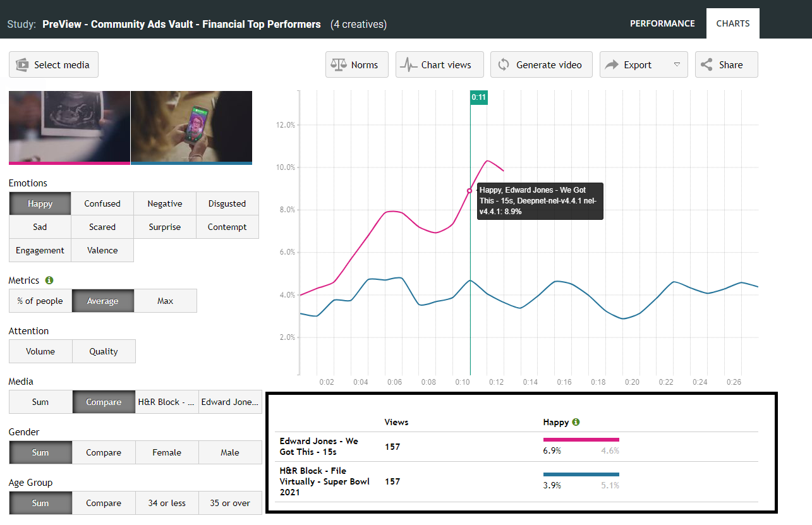Click the Generate video refresh icon
812x525 pixels.
point(504,64)
